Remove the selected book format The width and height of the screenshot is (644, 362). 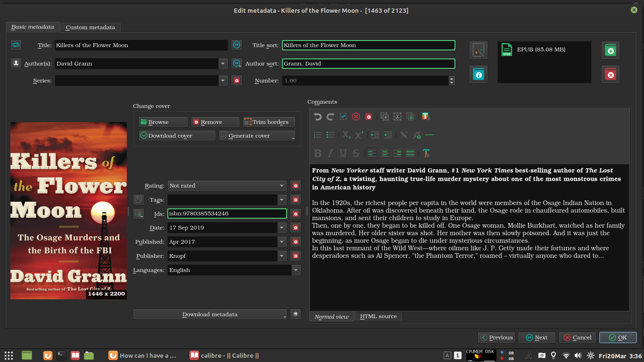611,74
